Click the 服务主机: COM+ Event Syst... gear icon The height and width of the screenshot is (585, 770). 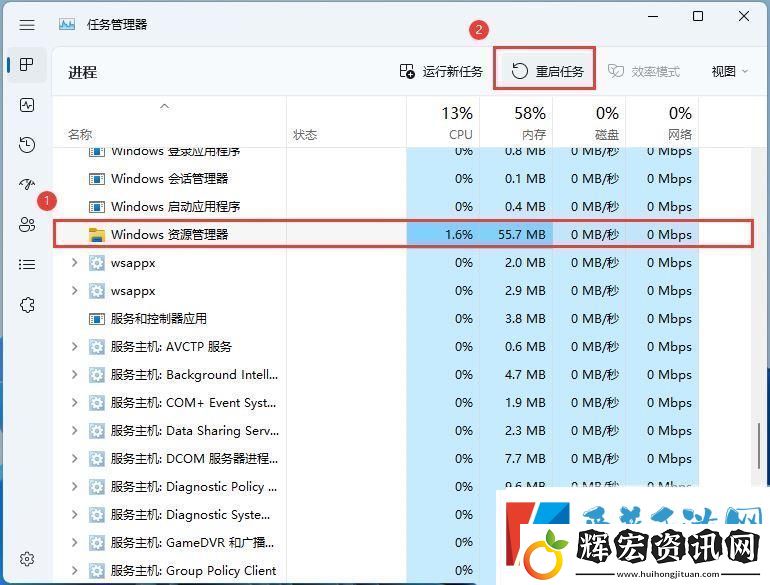coord(97,403)
